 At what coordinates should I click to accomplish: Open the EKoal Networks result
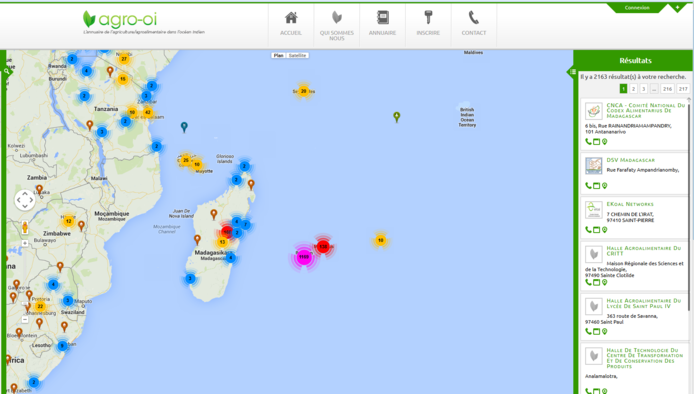[x=630, y=204]
